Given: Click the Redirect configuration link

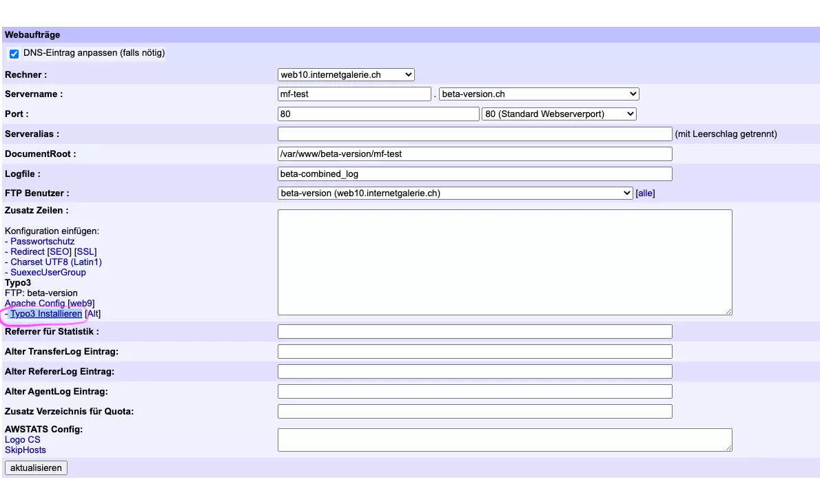Looking at the screenshot, I should (27, 252).
